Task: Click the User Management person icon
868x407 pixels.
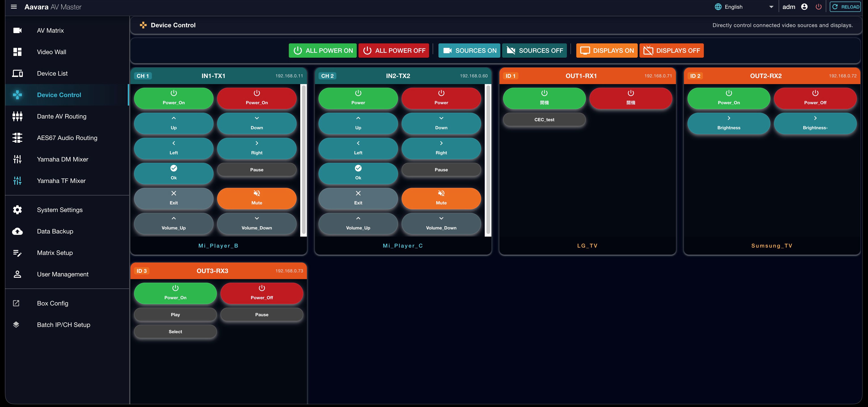Action: tap(17, 274)
